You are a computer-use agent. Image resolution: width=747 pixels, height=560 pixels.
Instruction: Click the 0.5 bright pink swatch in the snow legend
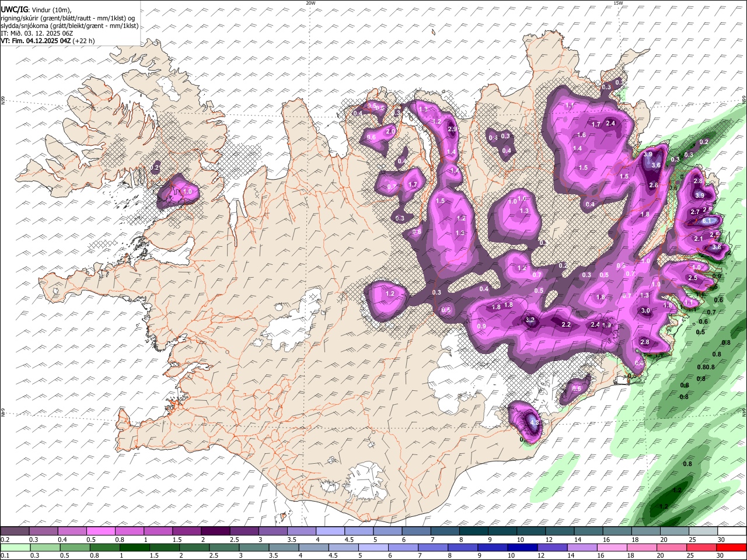100,531
